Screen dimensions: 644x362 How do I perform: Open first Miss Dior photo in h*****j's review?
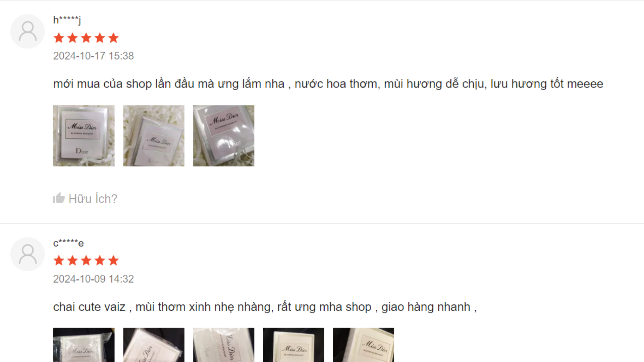tap(84, 136)
